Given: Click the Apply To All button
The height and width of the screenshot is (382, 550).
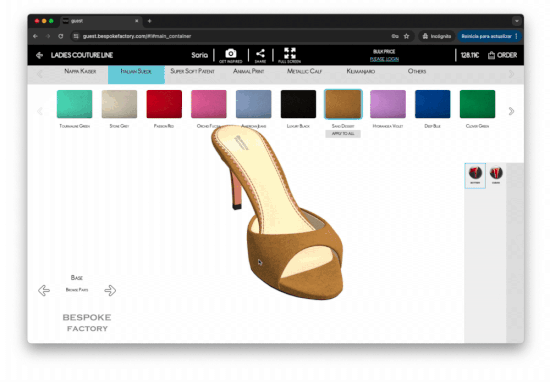Looking at the screenshot, I should tap(343, 134).
